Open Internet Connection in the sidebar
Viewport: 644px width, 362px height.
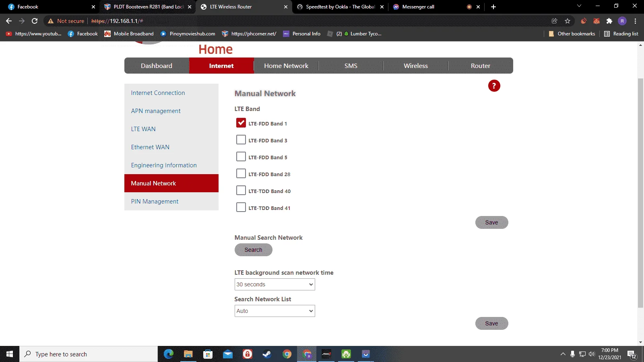pos(171,93)
